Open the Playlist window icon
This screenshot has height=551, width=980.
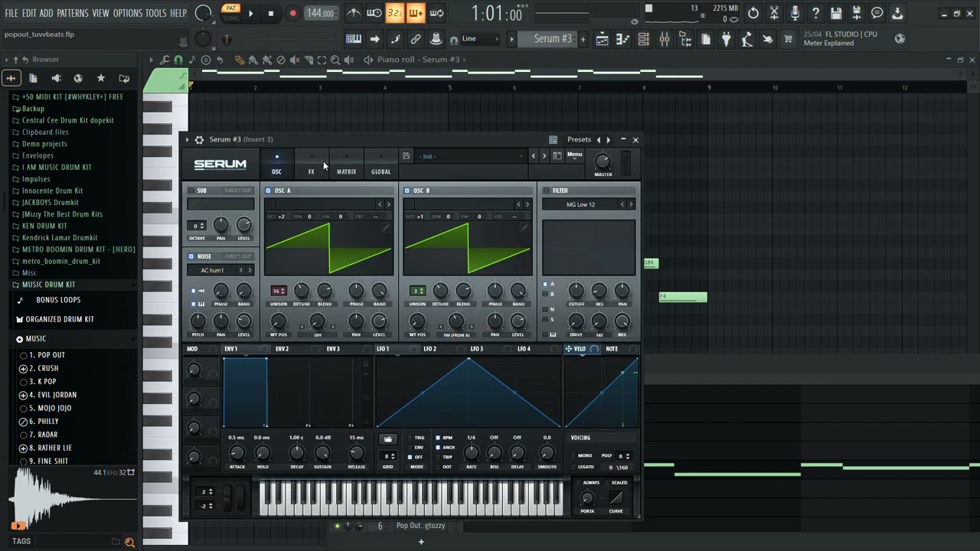[x=603, y=40]
